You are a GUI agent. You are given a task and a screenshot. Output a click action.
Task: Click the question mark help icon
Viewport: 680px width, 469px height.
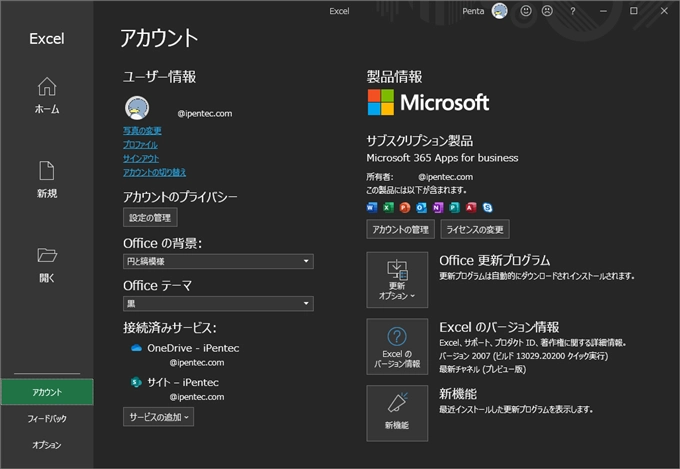(x=573, y=11)
